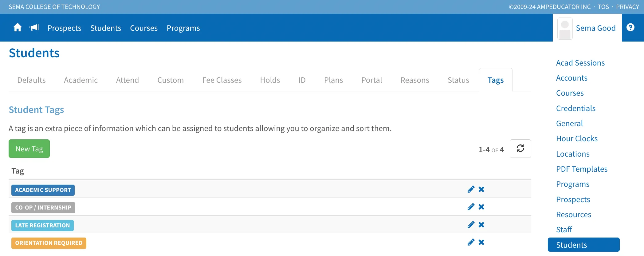Open the announcements megaphone icon

click(x=34, y=28)
